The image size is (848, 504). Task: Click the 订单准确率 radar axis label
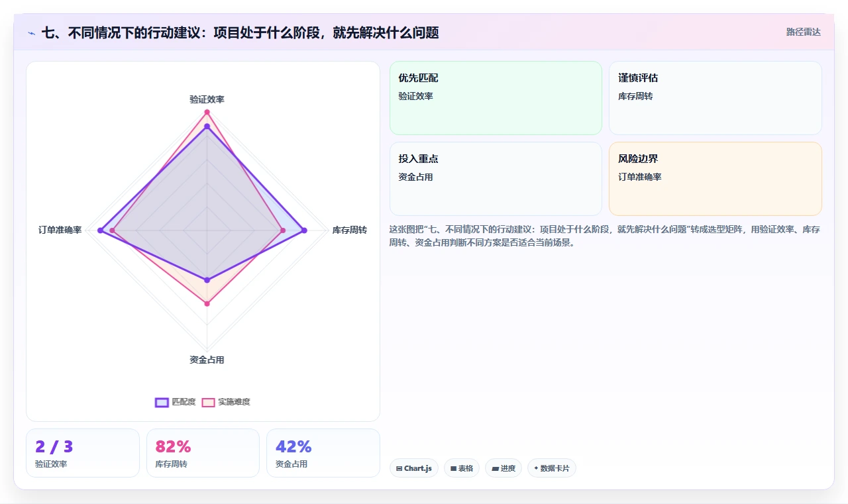pyautogui.click(x=60, y=230)
